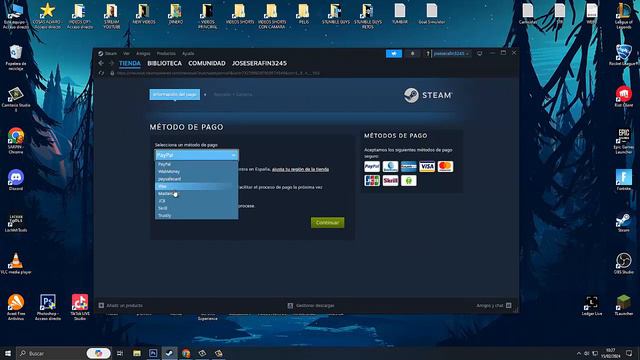
Task: Open Gestionar descargas at bottom
Action: click(311, 305)
